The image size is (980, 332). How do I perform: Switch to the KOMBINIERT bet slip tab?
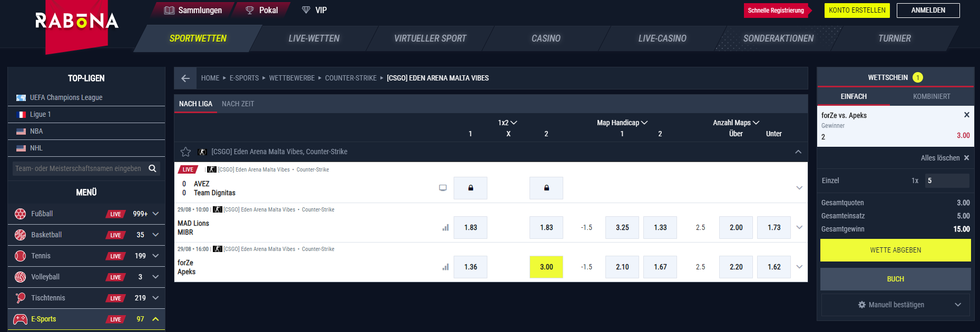click(932, 96)
